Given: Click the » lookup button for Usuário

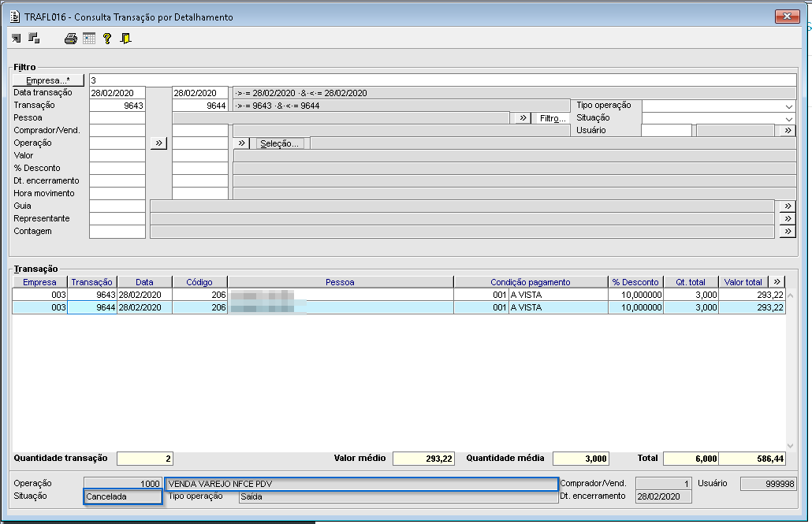Looking at the screenshot, I should pyautogui.click(x=788, y=131).
